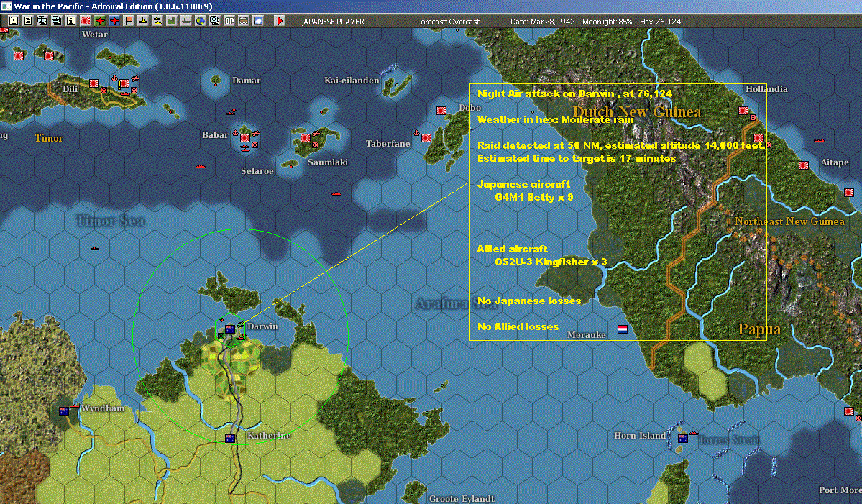Viewport: 862px width, 504px height.
Task: Click the two yellow ships toolbar icon
Action: (x=157, y=21)
